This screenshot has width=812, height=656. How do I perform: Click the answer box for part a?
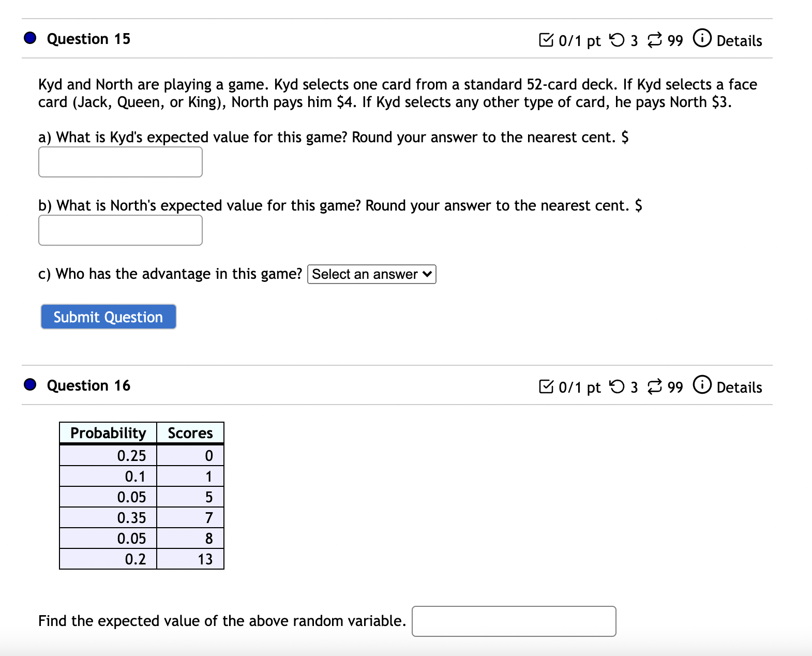point(120,162)
